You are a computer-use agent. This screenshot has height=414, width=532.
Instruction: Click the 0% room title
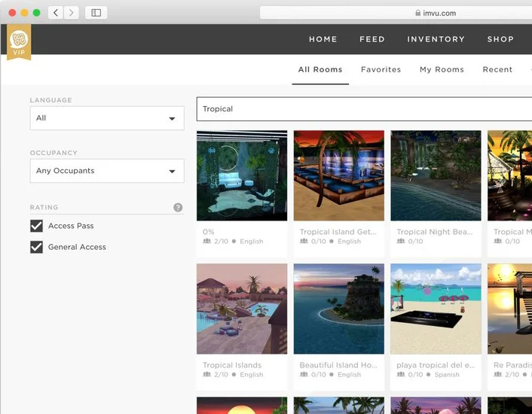click(208, 232)
